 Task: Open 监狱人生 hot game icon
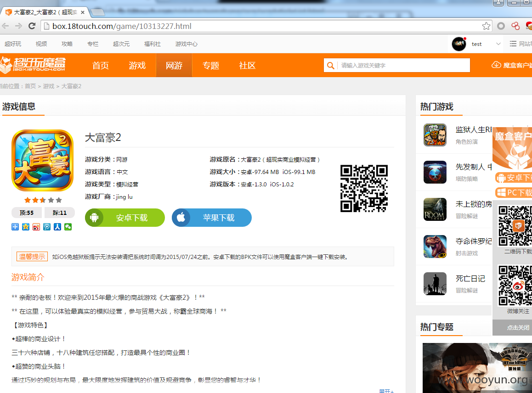435,135
